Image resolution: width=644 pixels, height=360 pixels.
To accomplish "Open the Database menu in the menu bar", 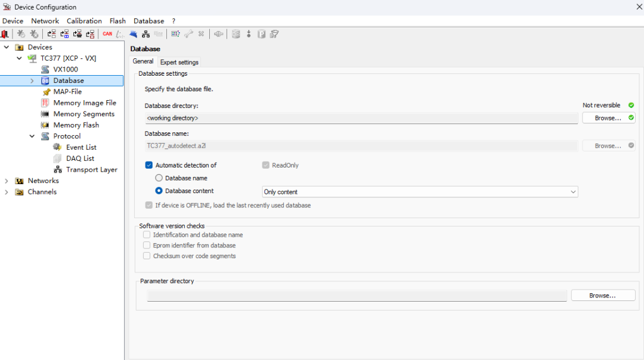I will pos(148,21).
